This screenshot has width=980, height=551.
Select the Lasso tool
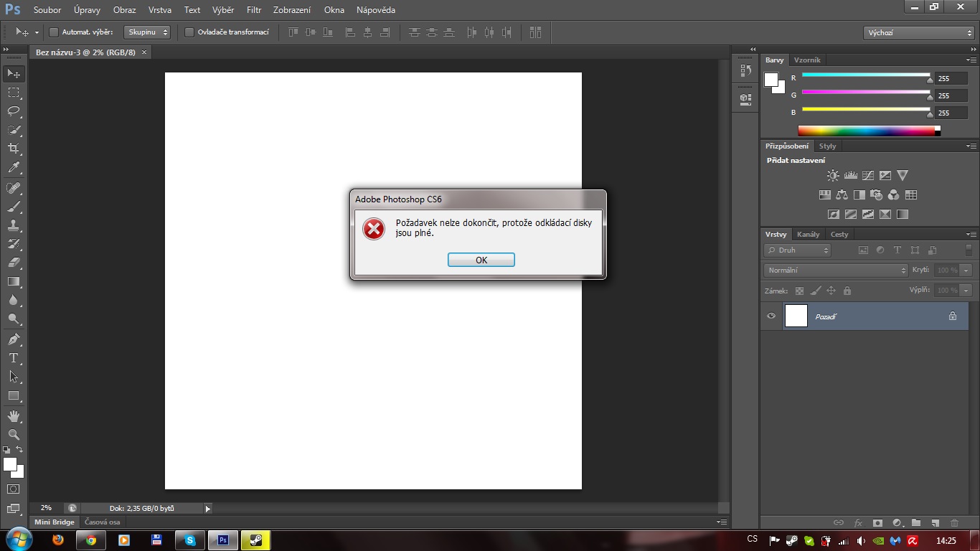point(14,111)
